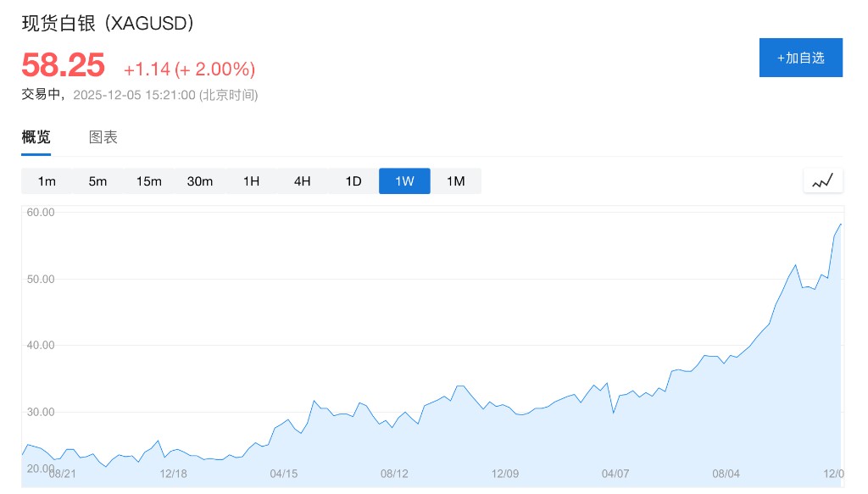Click the chart peak near 60.00
The height and width of the screenshot is (494, 868).
[840, 225]
